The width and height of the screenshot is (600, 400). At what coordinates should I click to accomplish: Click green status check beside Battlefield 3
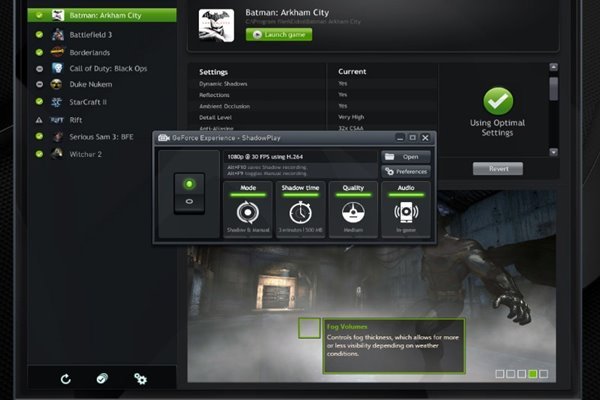[x=39, y=34]
